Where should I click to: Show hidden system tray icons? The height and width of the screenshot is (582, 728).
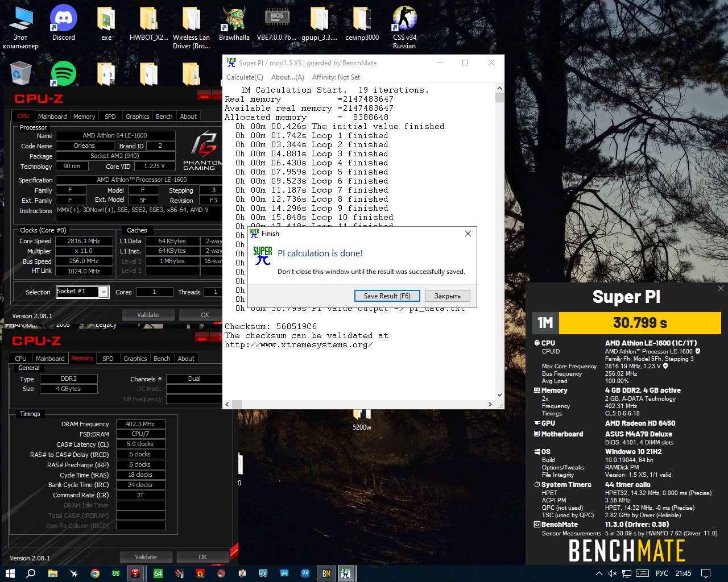(599, 573)
